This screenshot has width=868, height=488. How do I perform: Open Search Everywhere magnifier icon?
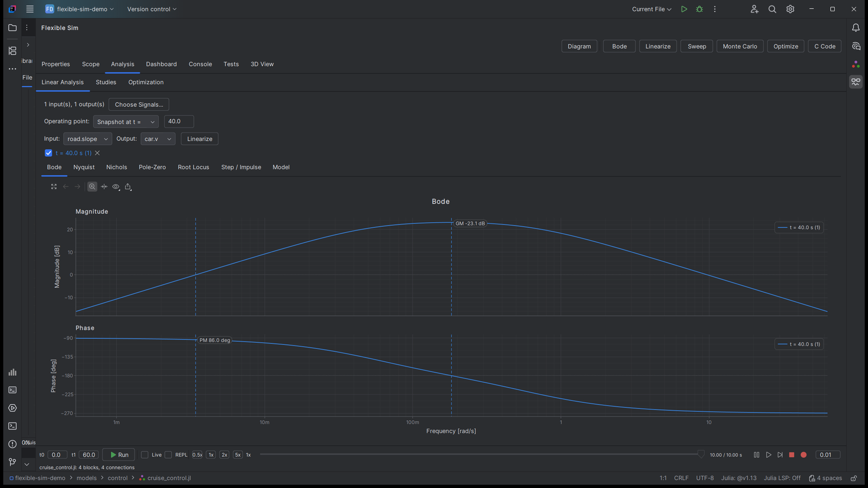(x=772, y=9)
